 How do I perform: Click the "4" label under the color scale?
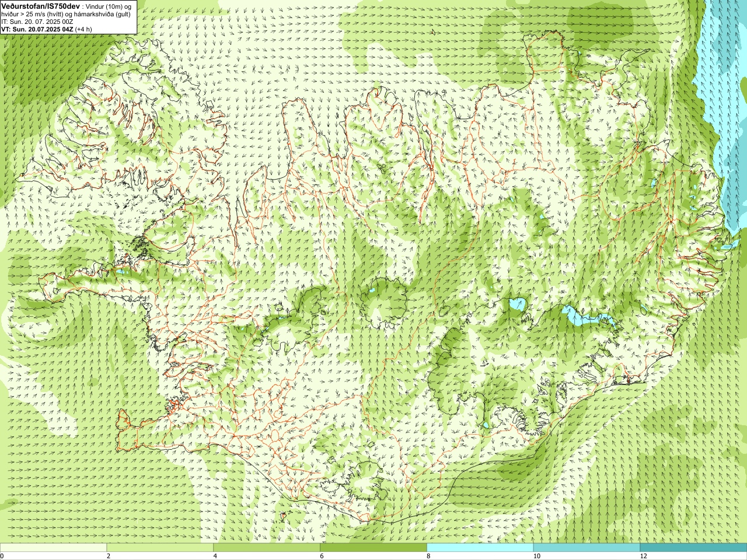coord(215,556)
